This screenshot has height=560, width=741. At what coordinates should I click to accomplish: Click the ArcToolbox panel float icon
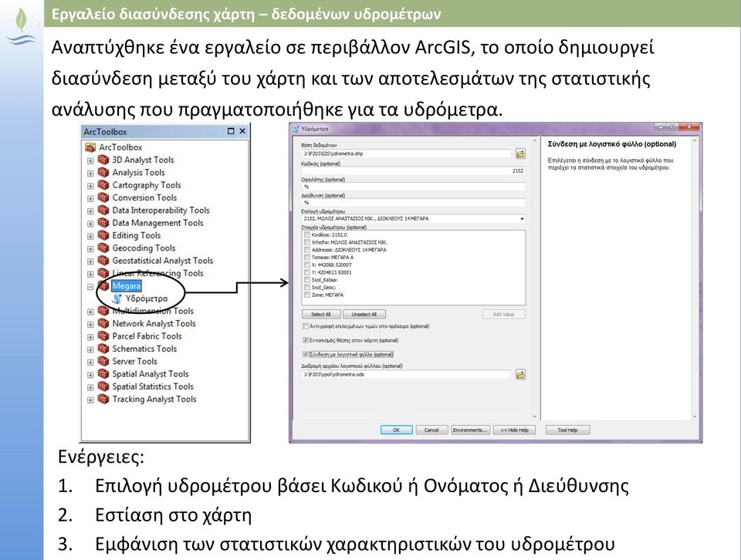[231, 131]
